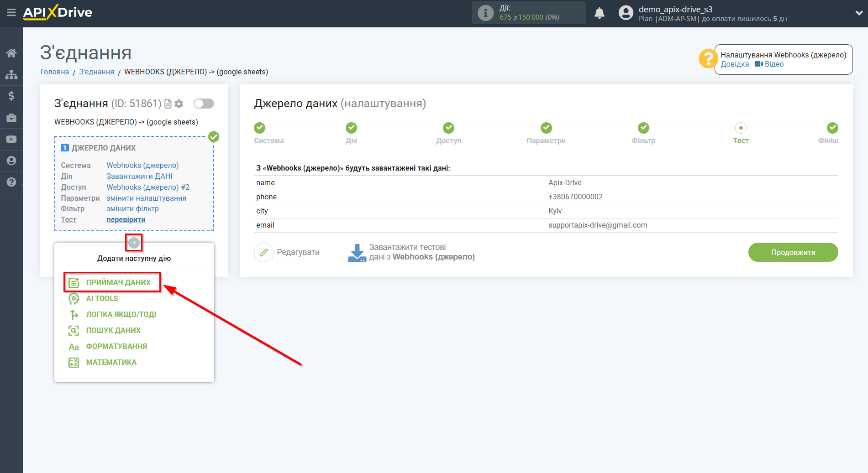Click the Тест step
This screenshot has height=473, width=868.
741,134
